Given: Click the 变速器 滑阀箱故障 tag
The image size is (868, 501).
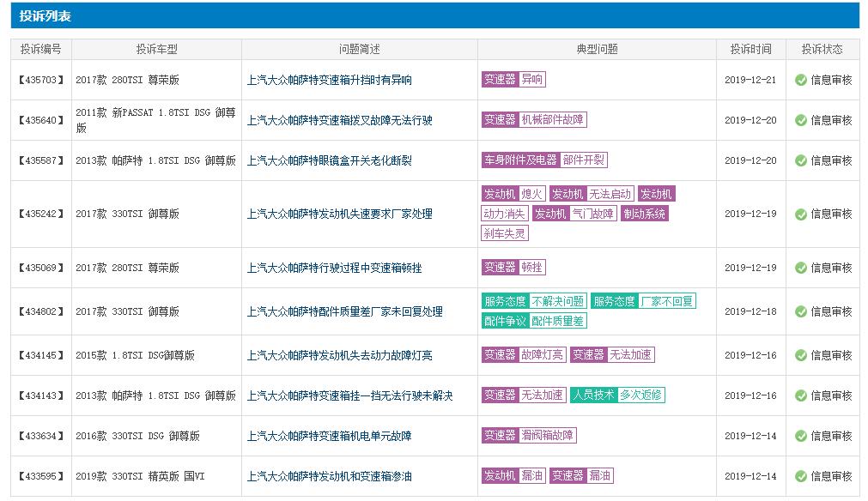Looking at the screenshot, I should click(529, 436).
